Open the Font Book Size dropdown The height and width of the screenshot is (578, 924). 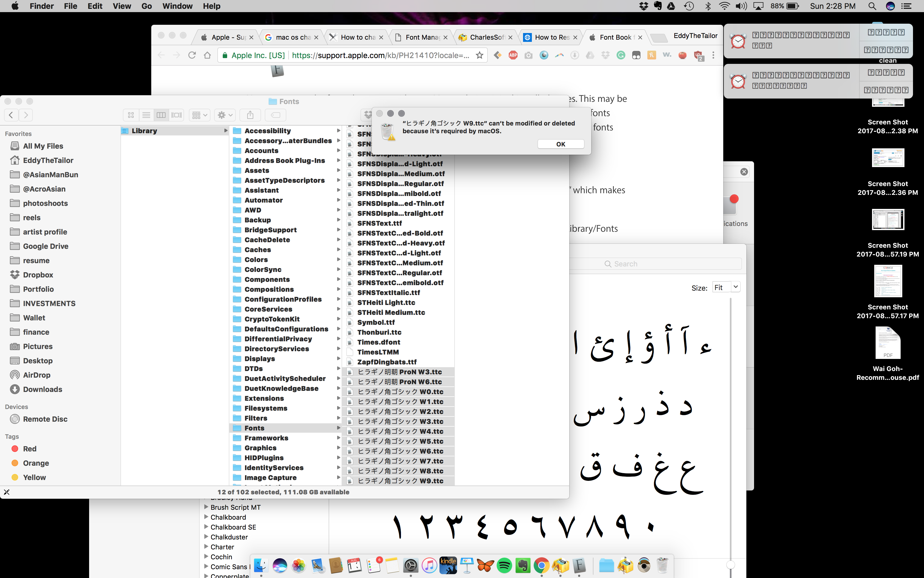coord(735,287)
